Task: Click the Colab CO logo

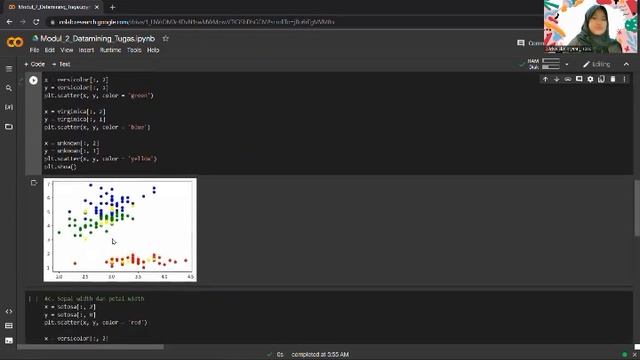Action: 15,42
